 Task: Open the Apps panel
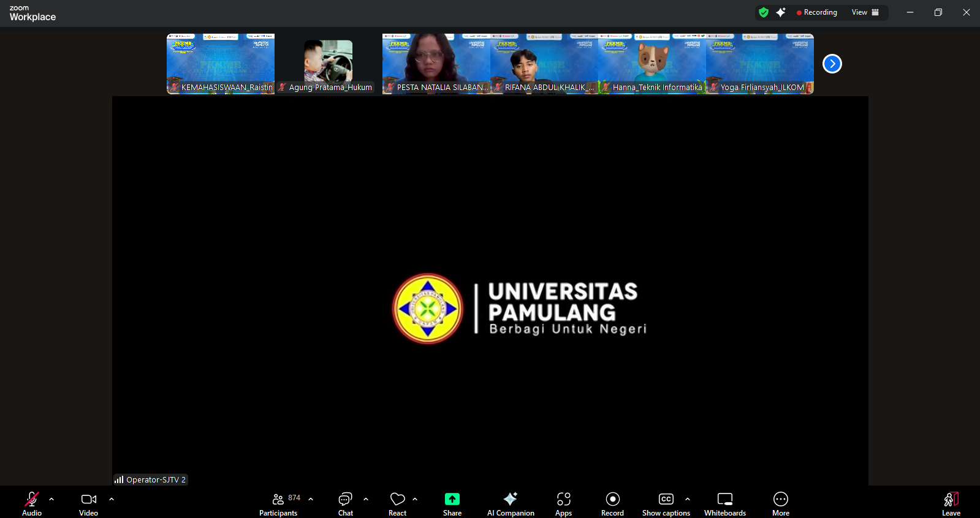click(564, 503)
